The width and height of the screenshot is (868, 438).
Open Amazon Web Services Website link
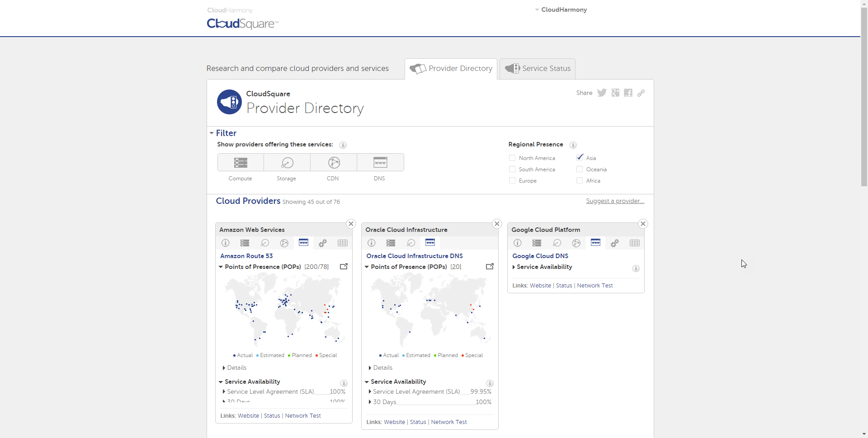[x=249, y=415]
